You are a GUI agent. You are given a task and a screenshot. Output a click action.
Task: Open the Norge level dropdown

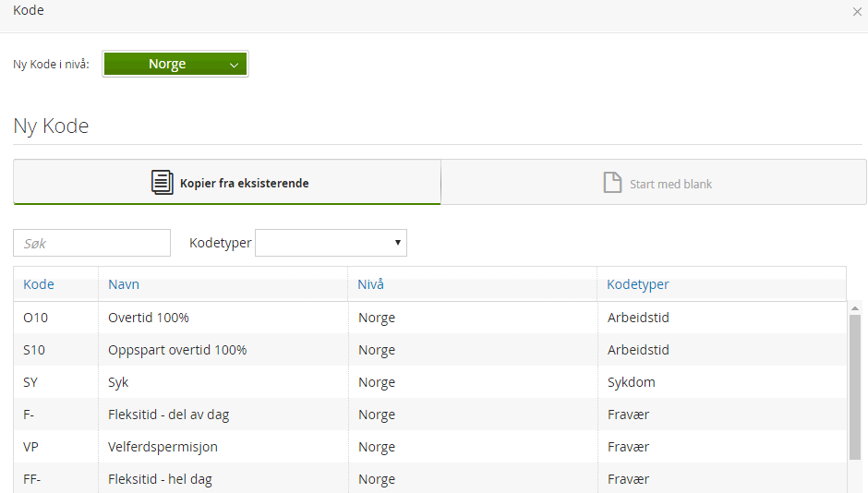175,65
